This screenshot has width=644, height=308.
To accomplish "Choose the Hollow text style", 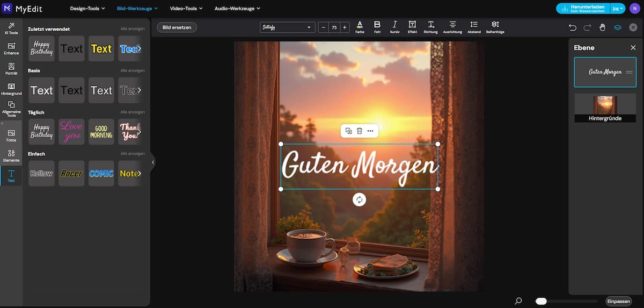I will [x=41, y=174].
